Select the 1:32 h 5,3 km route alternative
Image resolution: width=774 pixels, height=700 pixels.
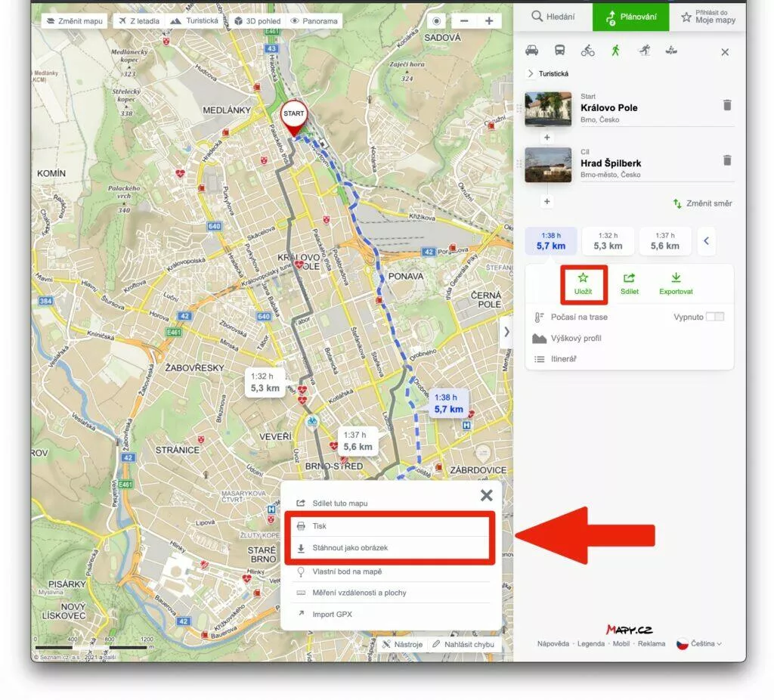click(x=608, y=240)
